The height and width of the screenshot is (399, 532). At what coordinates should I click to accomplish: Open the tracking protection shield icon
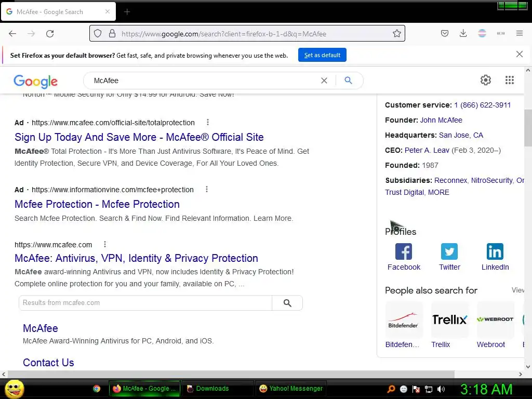[x=98, y=34]
